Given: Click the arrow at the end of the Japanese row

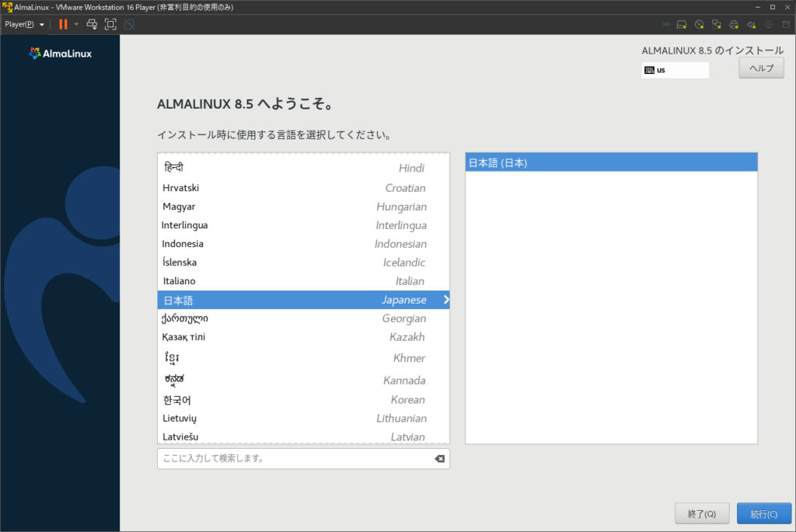Looking at the screenshot, I should (x=445, y=300).
